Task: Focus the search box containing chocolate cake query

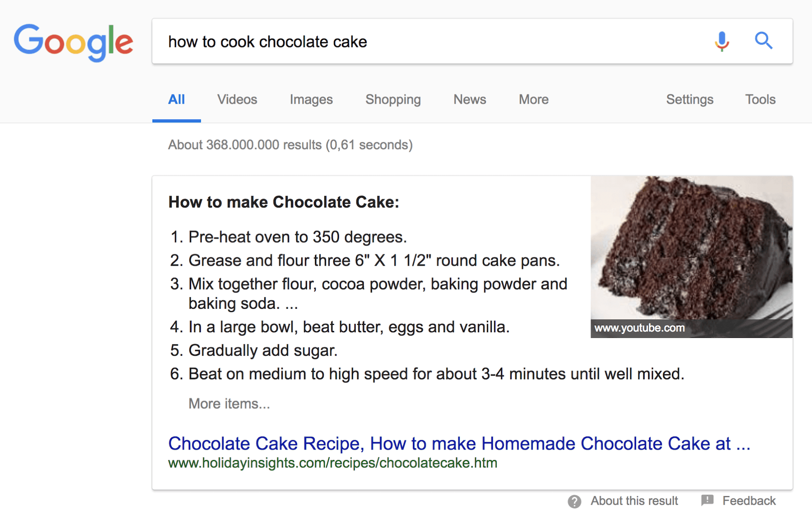Action: click(427, 41)
